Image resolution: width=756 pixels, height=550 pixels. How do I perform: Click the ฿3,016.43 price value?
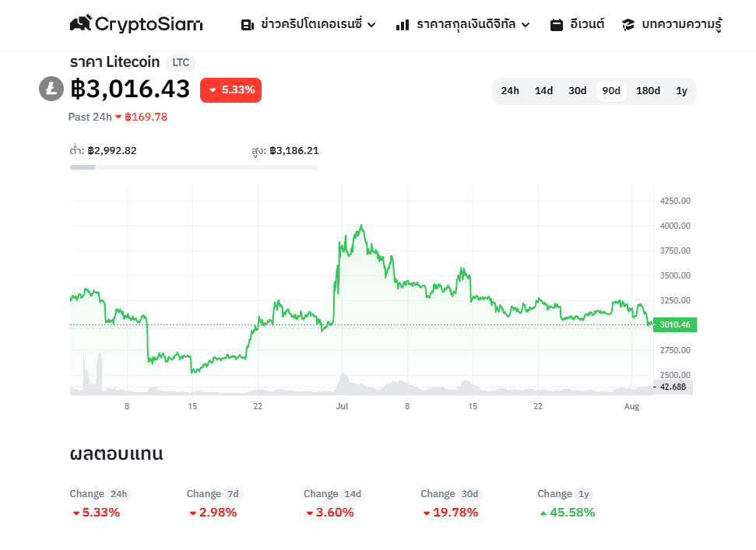click(130, 89)
